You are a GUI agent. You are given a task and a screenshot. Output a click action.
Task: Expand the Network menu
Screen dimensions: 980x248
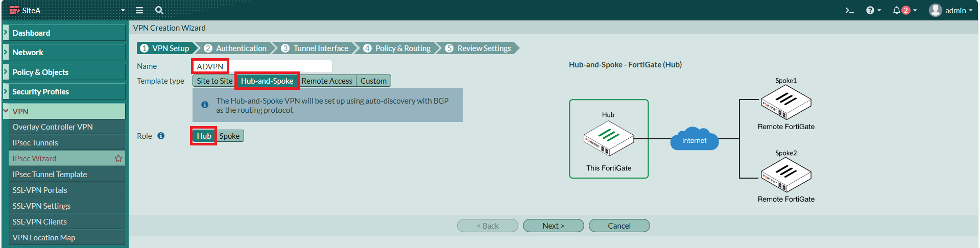point(64,52)
